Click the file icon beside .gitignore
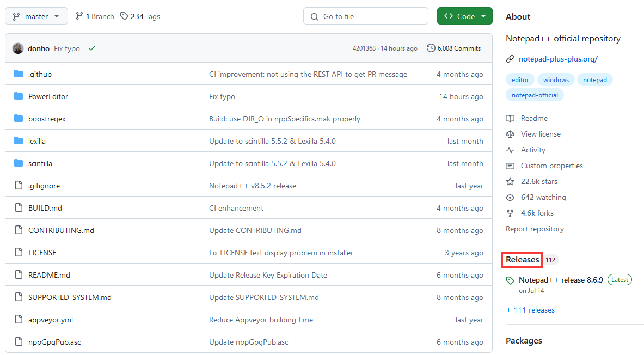Image resolution: width=644 pixels, height=355 pixels. click(x=19, y=185)
